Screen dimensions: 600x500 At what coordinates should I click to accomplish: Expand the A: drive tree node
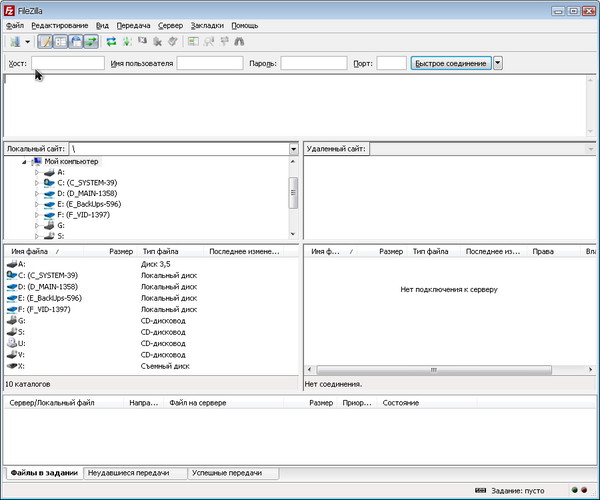pyautogui.click(x=37, y=173)
